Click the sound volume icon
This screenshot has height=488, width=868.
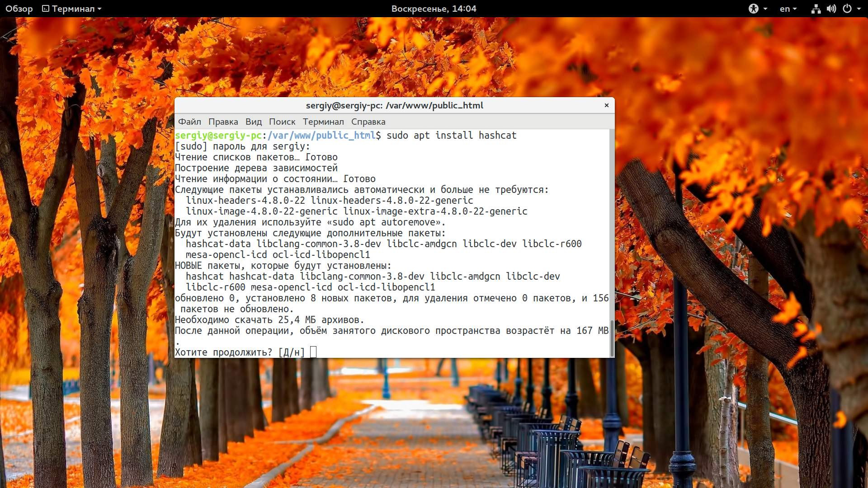[x=831, y=9]
